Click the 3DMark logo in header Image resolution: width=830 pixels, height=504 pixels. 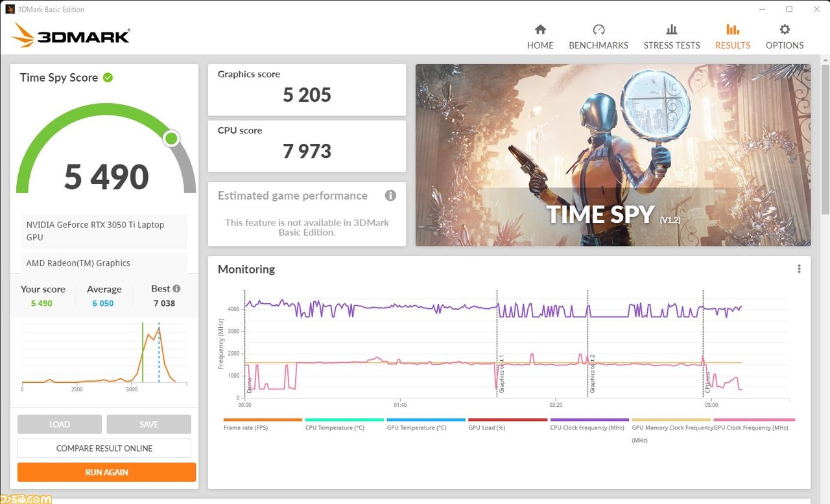(x=71, y=35)
